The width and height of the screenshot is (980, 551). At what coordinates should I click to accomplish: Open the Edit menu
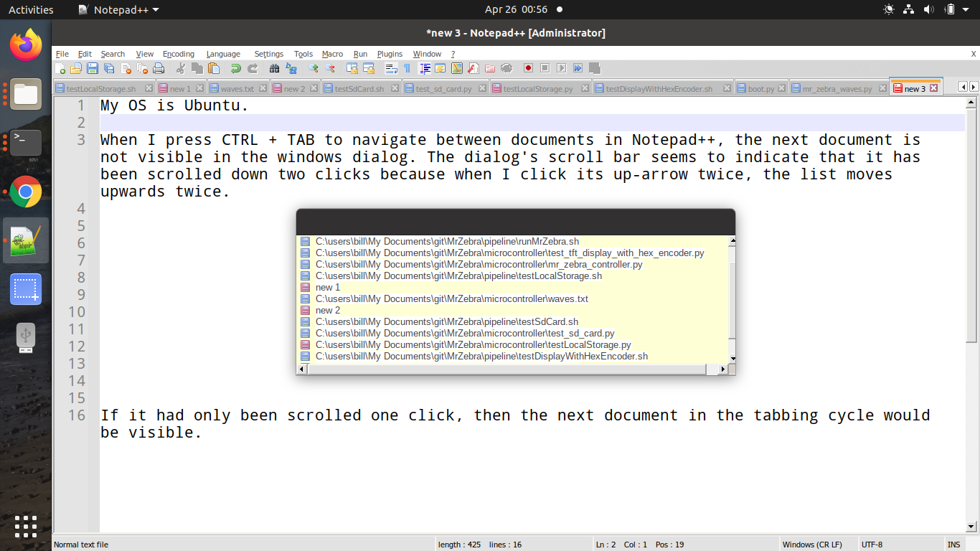coord(85,54)
